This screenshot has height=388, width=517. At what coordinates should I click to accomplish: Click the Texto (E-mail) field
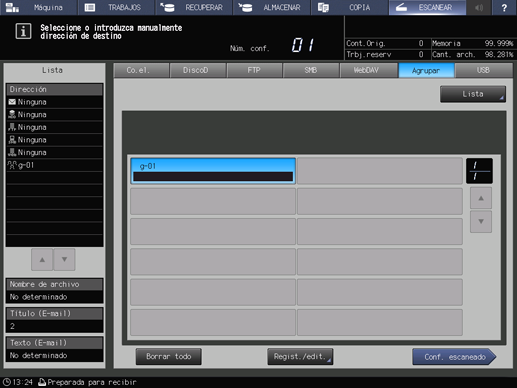(55, 349)
